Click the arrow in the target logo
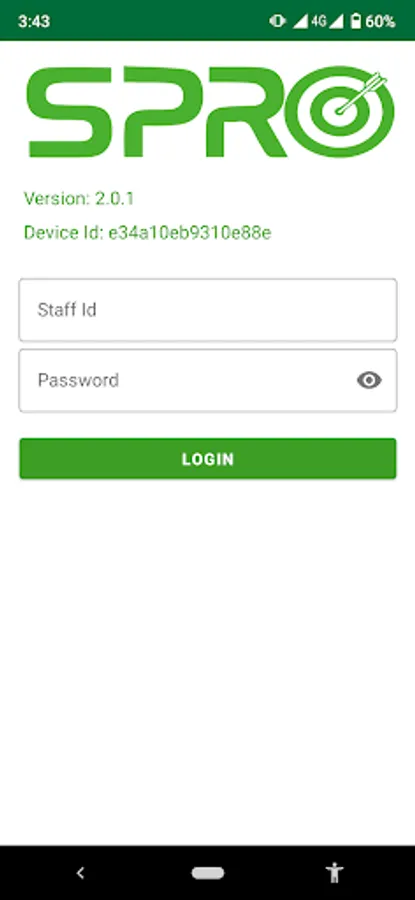The height and width of the screenshot is (900, 415). (x=362, y=92)
